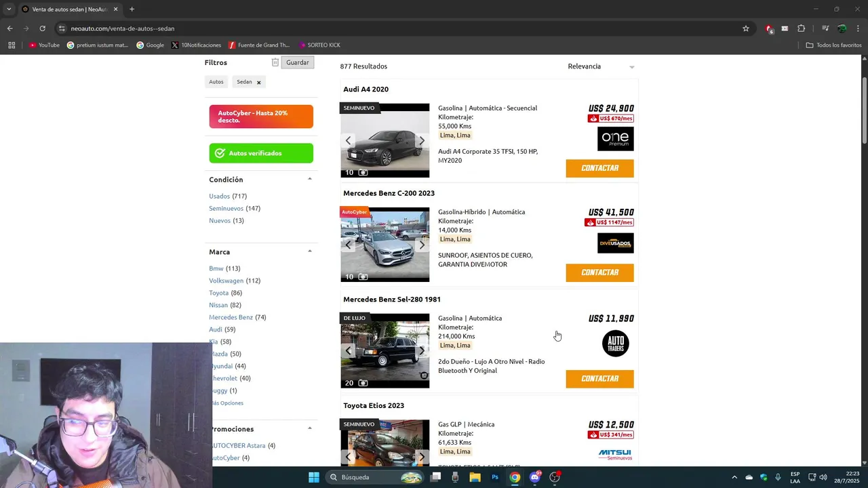The width and height of the screenshot is (868, 488).
Task: Filter by Toyota brand
Action: (218, 293)
